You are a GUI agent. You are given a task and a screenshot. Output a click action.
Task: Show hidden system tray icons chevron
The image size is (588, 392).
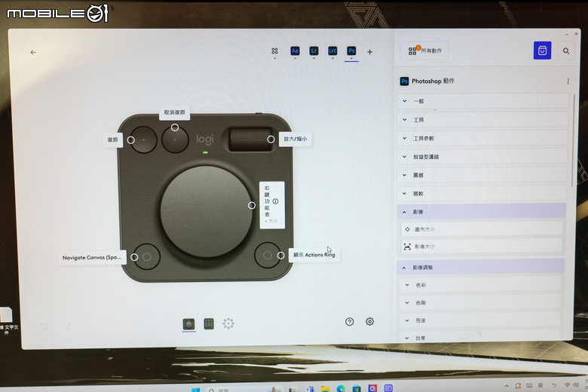coord(507,386)
